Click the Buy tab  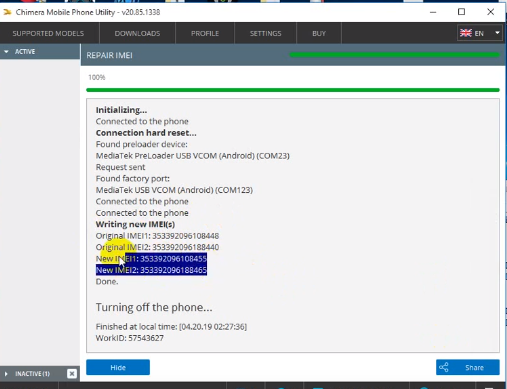tap(319, 33)
